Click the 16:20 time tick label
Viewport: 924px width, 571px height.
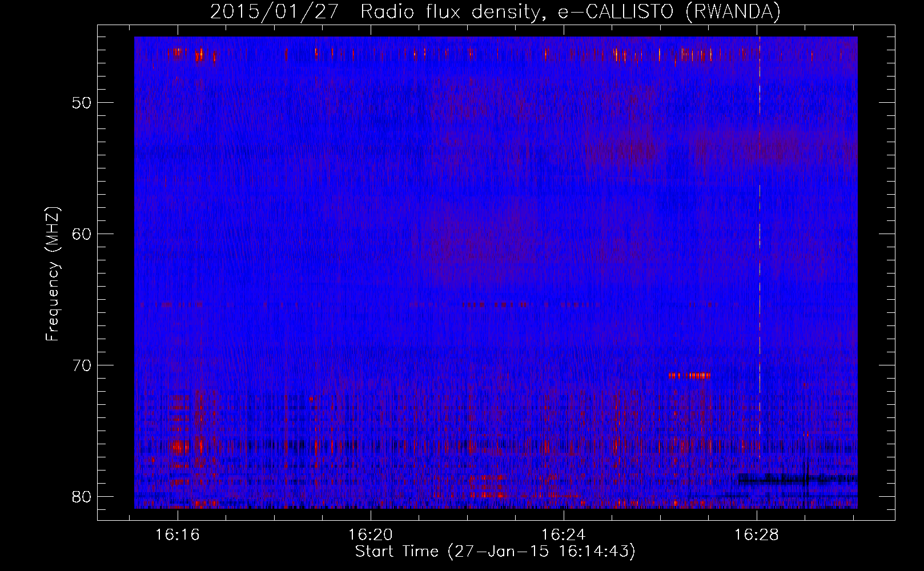point(371,535)
